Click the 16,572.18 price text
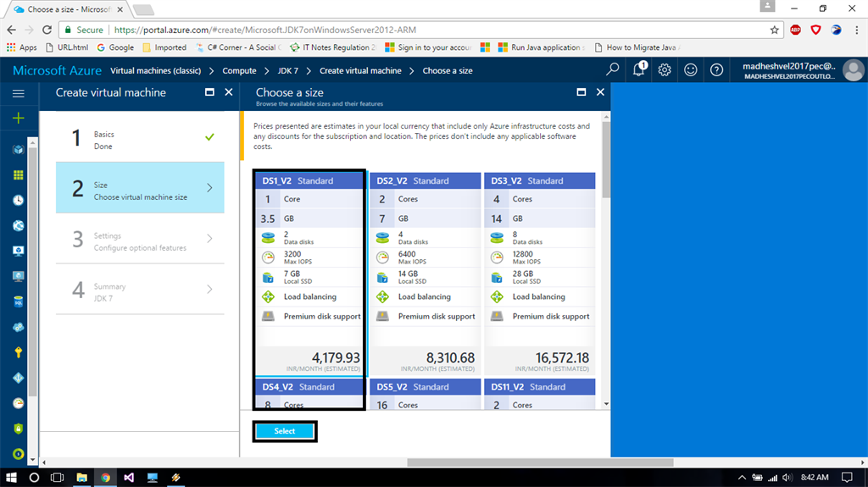Screen dimensions: 868x487 (x=562, y=357)
